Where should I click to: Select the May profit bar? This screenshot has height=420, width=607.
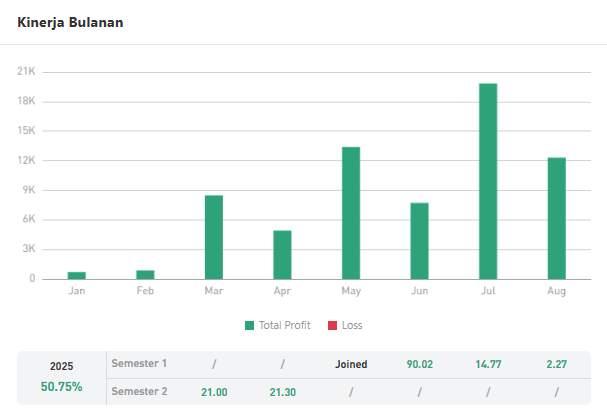351,213
